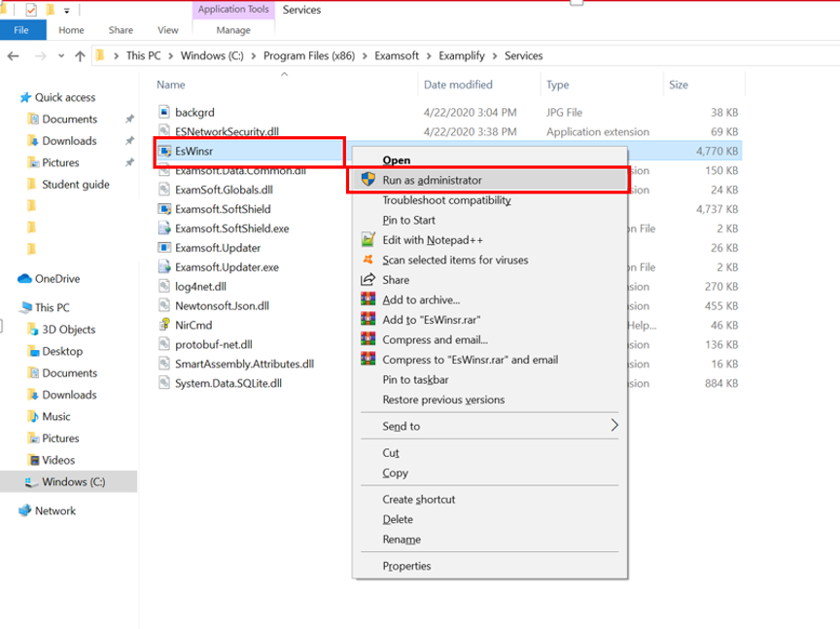Viewport: 840px width, 629px height.
Task: Open recent locations dropdown arrow
Action: click(61, 55)
